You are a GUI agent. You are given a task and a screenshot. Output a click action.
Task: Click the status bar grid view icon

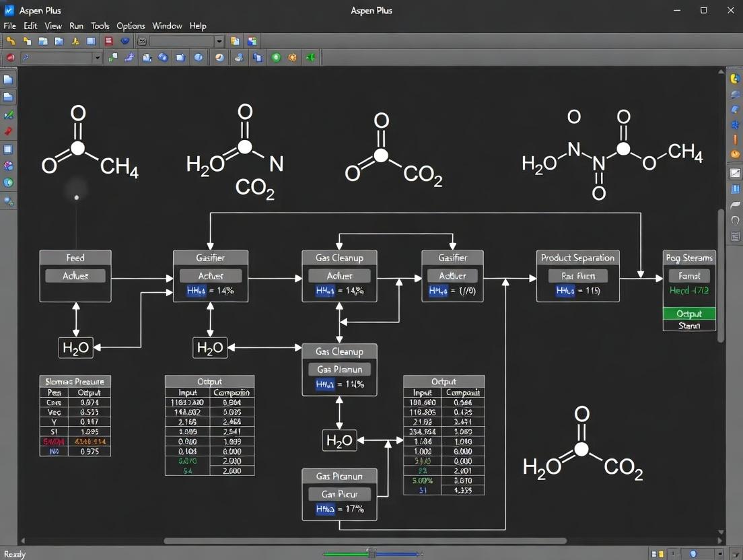(658, 553)
